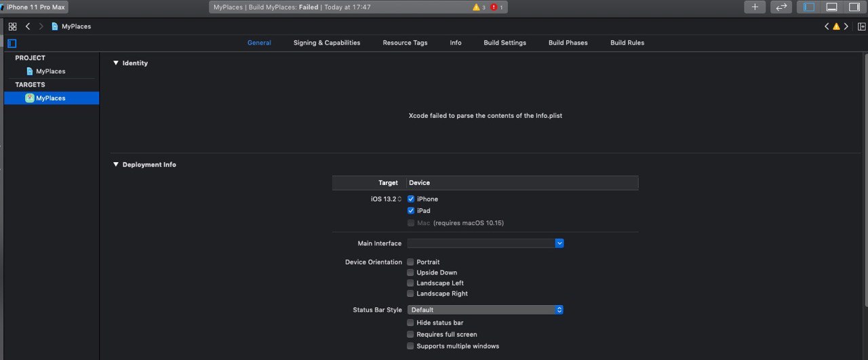Switch to the Resource Tags tab

pos(405,43)
